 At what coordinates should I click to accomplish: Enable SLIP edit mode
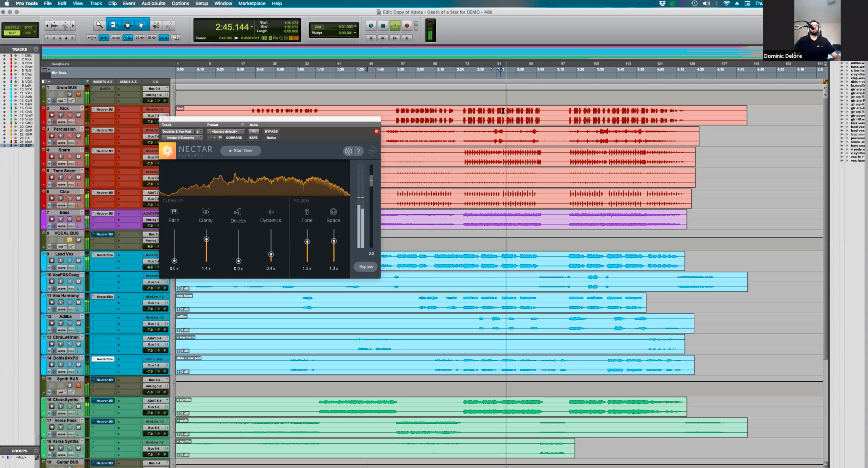12,33
